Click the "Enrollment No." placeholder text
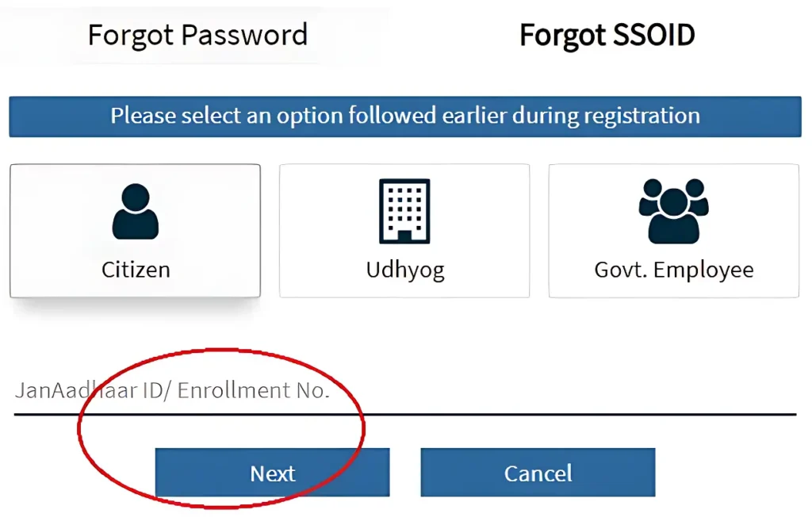Viewport: 812px width, 525px height. (253, 391)
